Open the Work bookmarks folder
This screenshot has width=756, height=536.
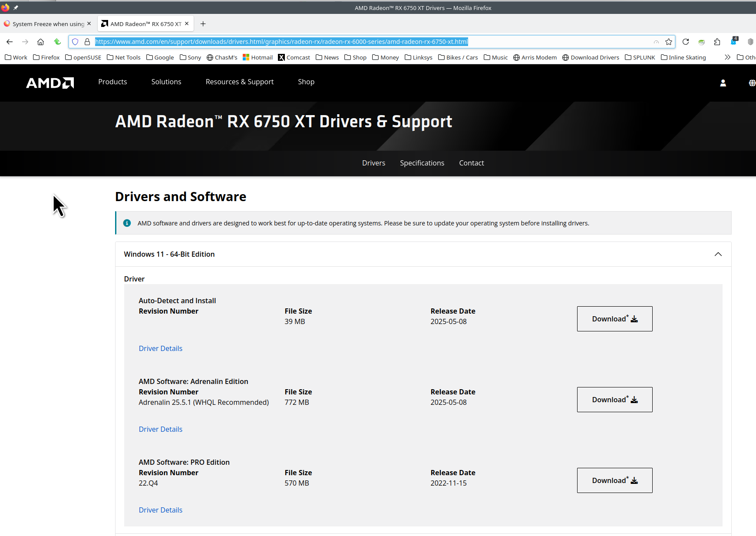click(x=16, y=57)
